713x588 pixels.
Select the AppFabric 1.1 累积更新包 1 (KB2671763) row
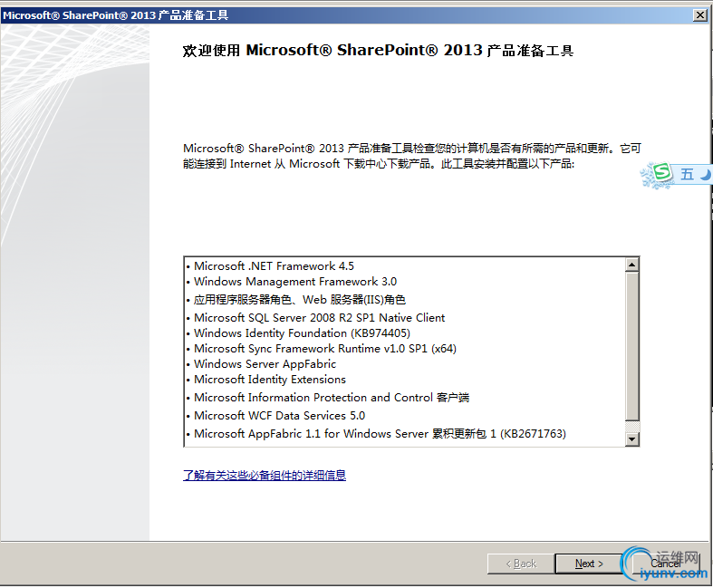coord(376,434)
